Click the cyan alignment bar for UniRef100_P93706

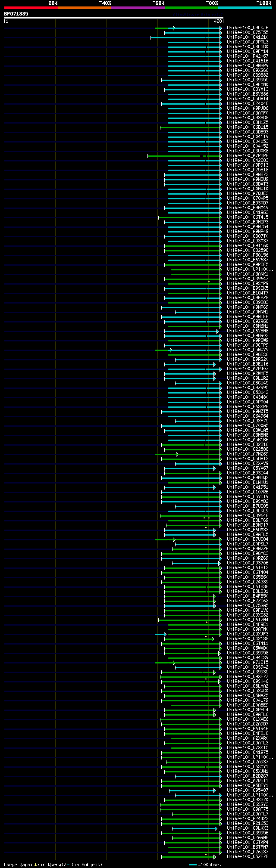pyautogui.click(x=196, y=563)
